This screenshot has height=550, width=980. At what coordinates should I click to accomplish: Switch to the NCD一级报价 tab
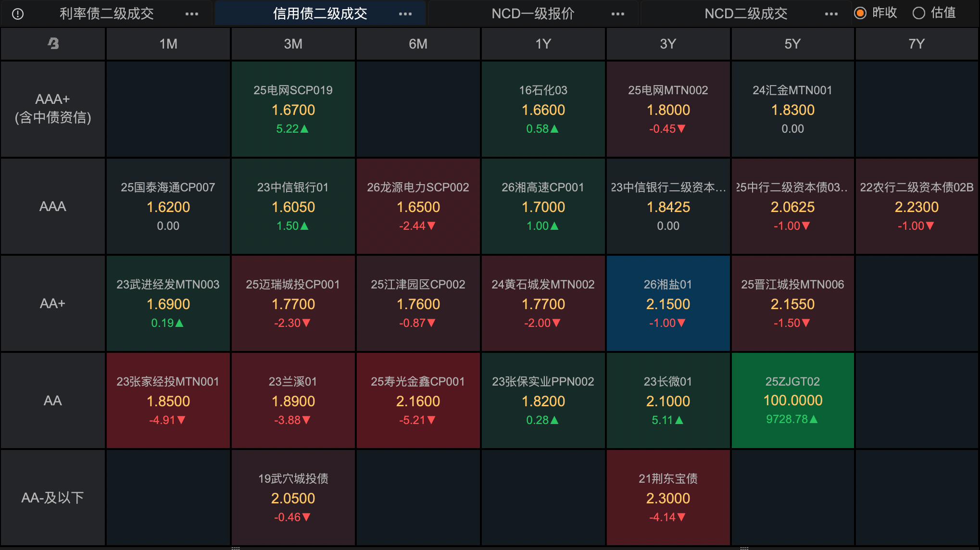coord(533,13)
